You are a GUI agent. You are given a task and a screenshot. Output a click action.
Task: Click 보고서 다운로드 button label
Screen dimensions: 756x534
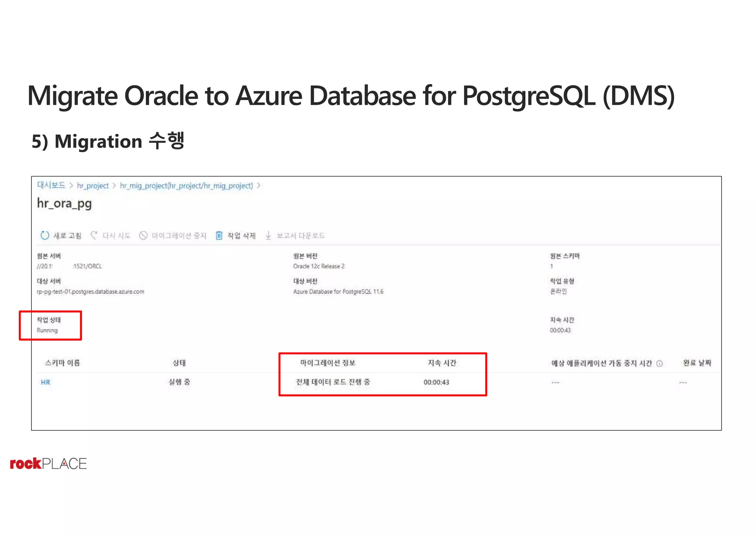[x=301, y=235]
